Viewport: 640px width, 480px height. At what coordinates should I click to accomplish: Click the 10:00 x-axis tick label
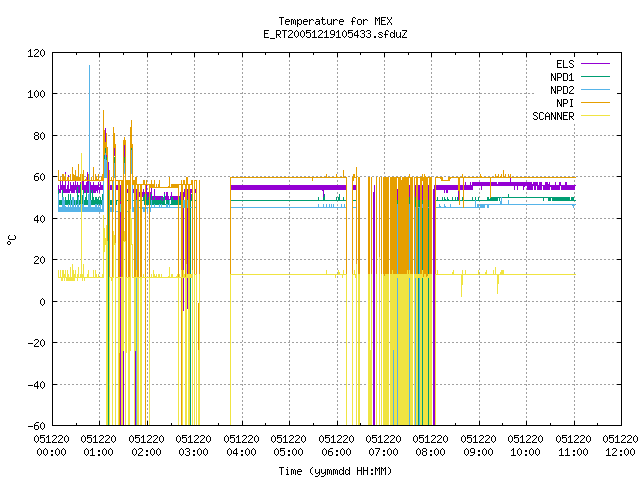click(525, 452)
